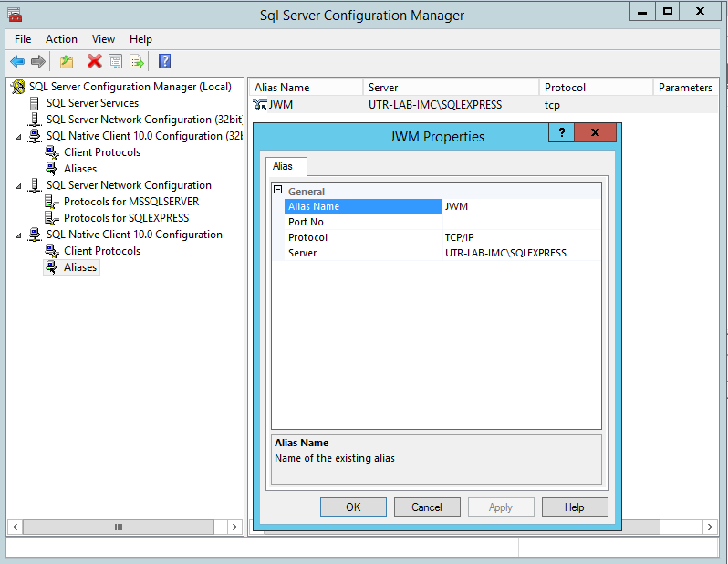Select SQL Server Services tree item
This screenshot has width=728, height=564.
coord(92,103)
